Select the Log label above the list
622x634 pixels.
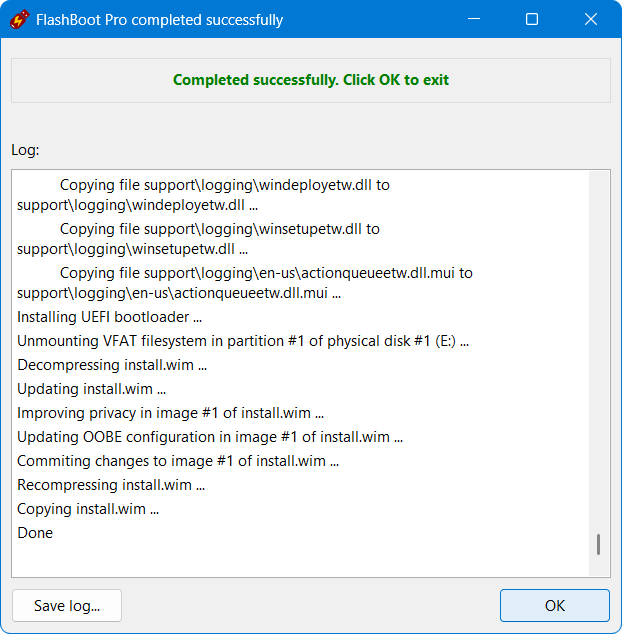pos(25,150)
